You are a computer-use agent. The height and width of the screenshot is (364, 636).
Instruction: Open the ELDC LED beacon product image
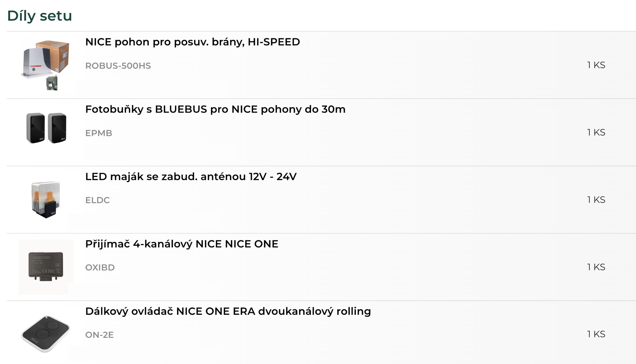coord(46,200)
